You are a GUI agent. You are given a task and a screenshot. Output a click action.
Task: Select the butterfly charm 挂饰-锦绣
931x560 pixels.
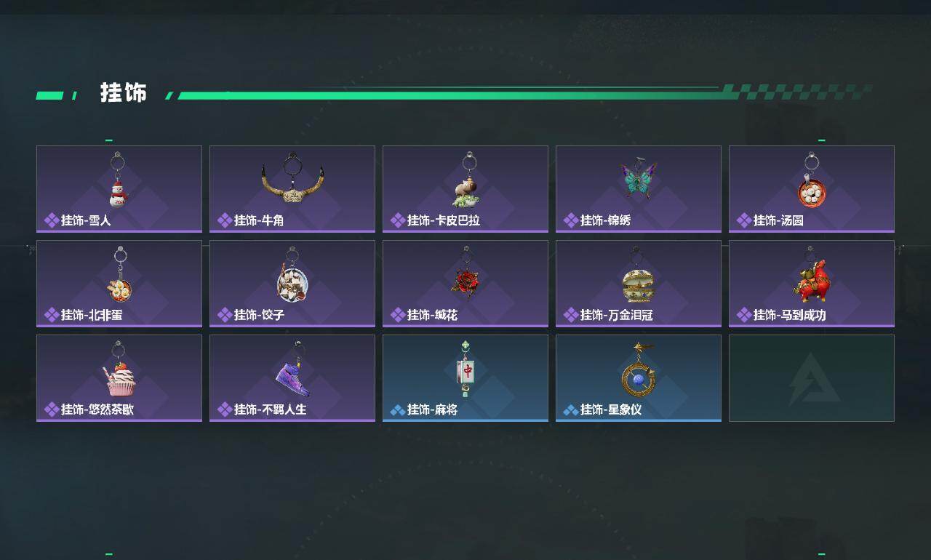[x=639, y=189]
